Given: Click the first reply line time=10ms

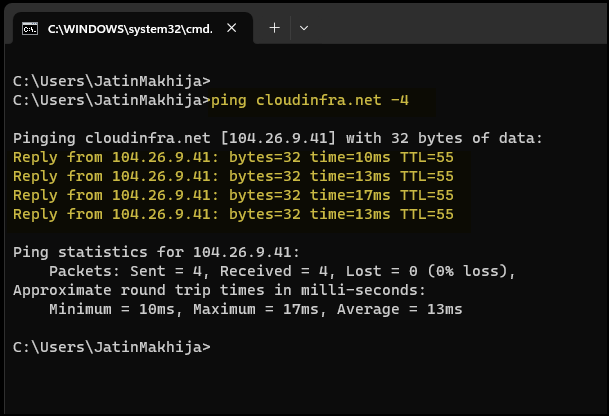Looking at the screenshot, I should click(x=233, y=157).
